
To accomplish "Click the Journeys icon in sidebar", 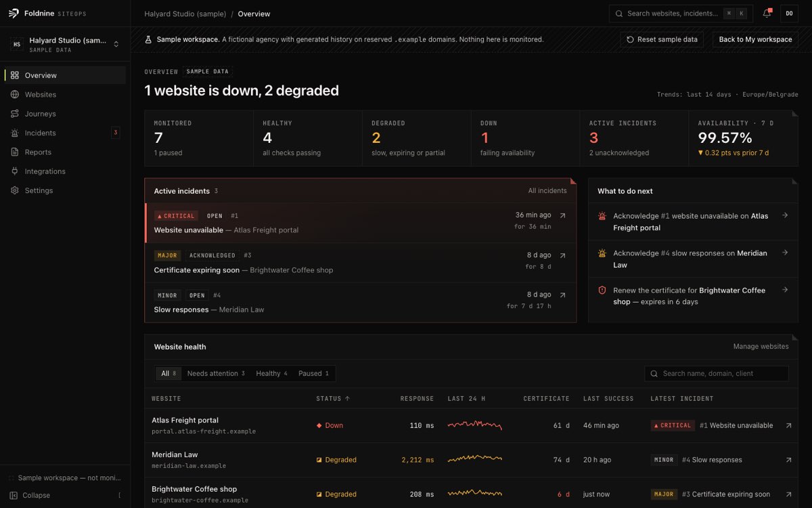I will click(15, 114).
